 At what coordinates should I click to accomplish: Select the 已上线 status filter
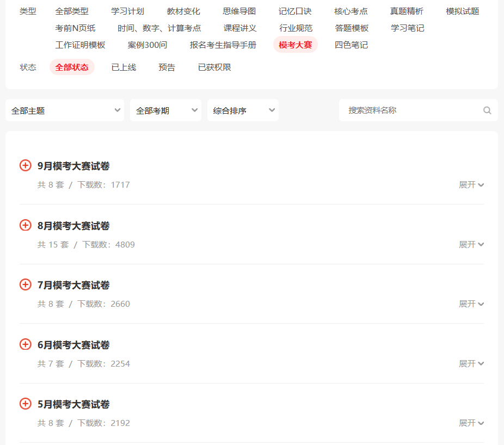pos(124,67)
